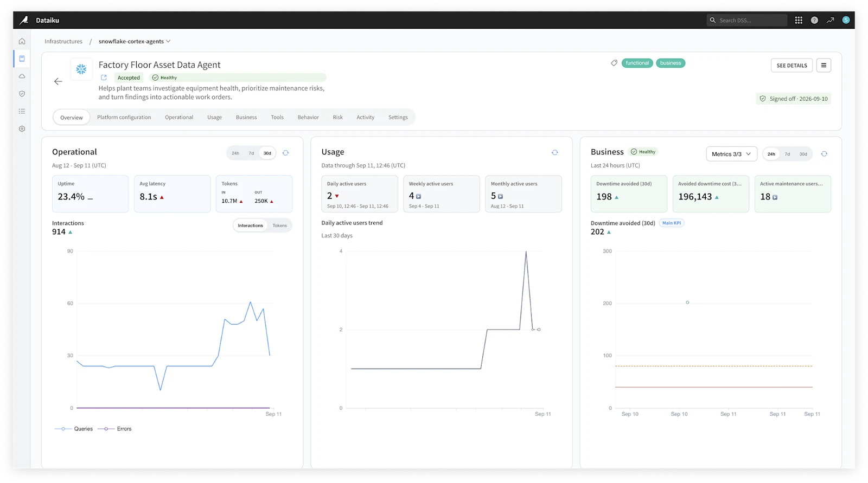This screenshot has width=868, height=483.
Task: Open the applications grid menu
Action: (799, 20)
